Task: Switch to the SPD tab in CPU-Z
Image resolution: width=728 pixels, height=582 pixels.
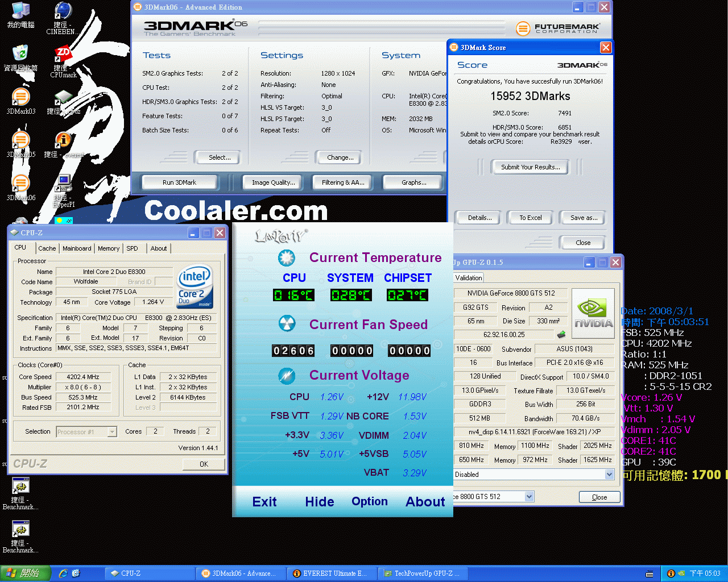Action: point(133,248)
